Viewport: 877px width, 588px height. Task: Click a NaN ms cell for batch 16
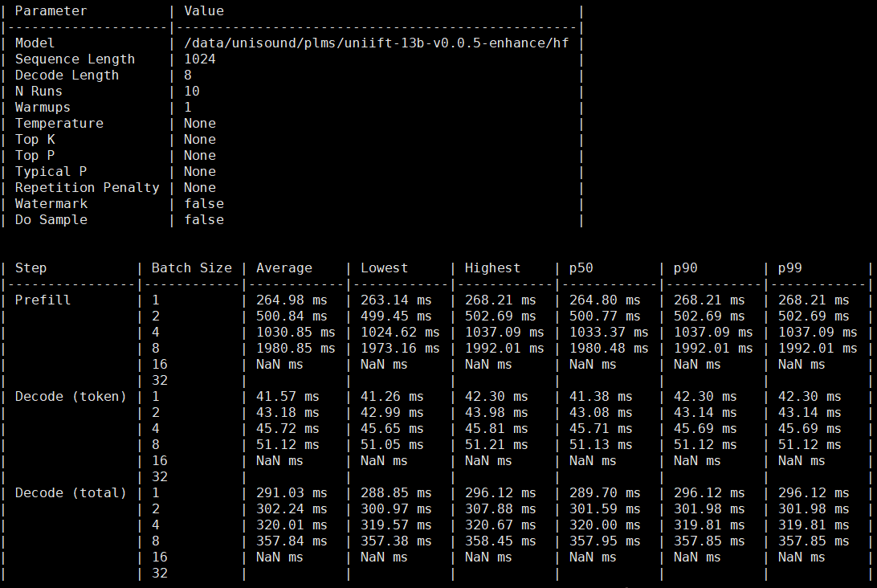point(281,364)
